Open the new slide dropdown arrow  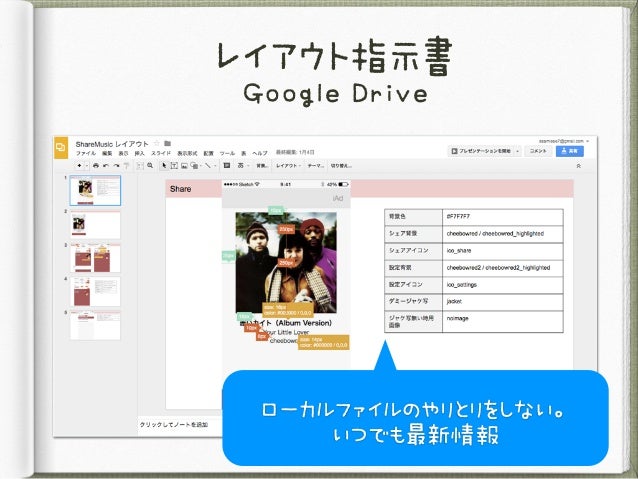click(x=86, y=166)
